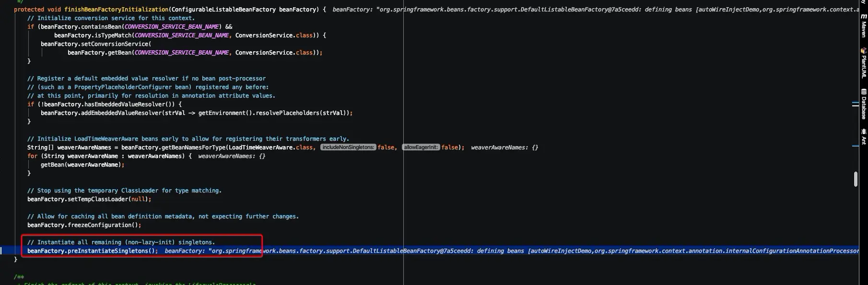Click the beanFactory.setConversionService( line
Image resolution: width=868 pixels, height=285 pixels.
point(96,44)
